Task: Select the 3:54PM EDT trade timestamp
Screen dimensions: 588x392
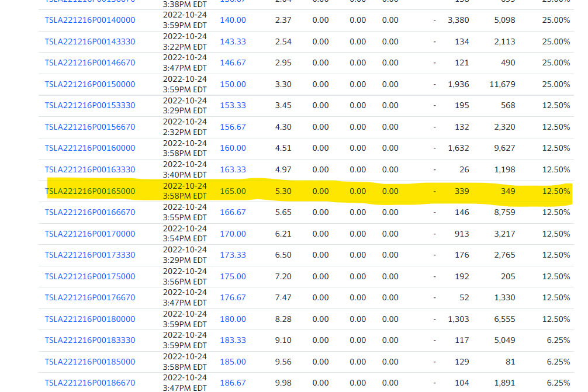Action: point(185,239)
